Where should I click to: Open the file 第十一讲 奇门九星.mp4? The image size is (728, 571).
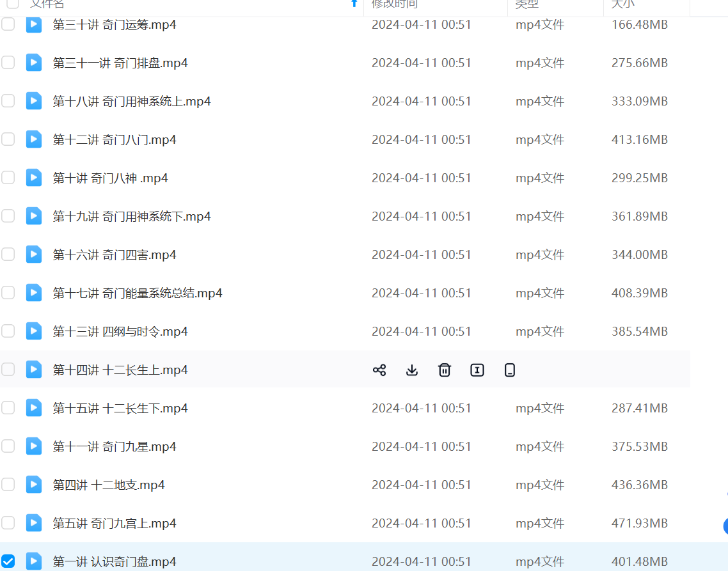click(115, 446)
